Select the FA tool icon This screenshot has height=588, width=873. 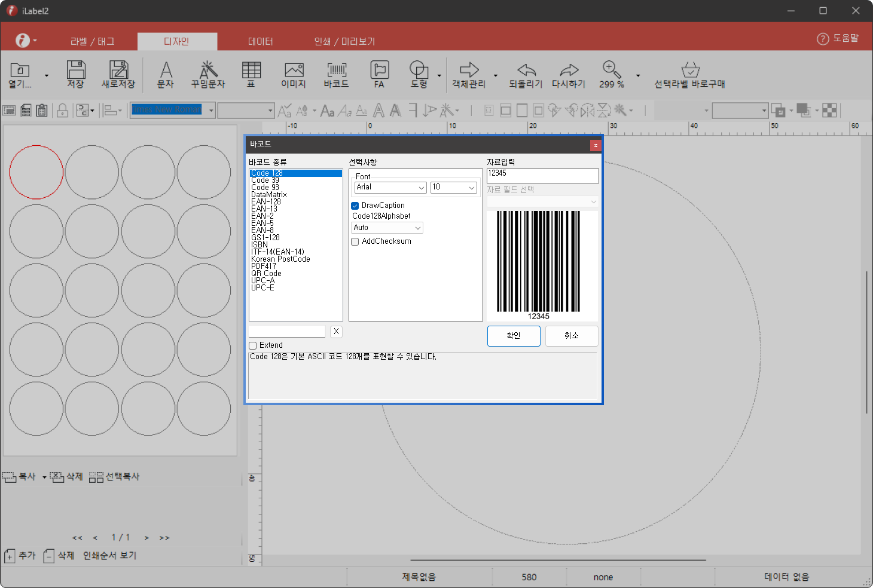(x=379, y=70)
